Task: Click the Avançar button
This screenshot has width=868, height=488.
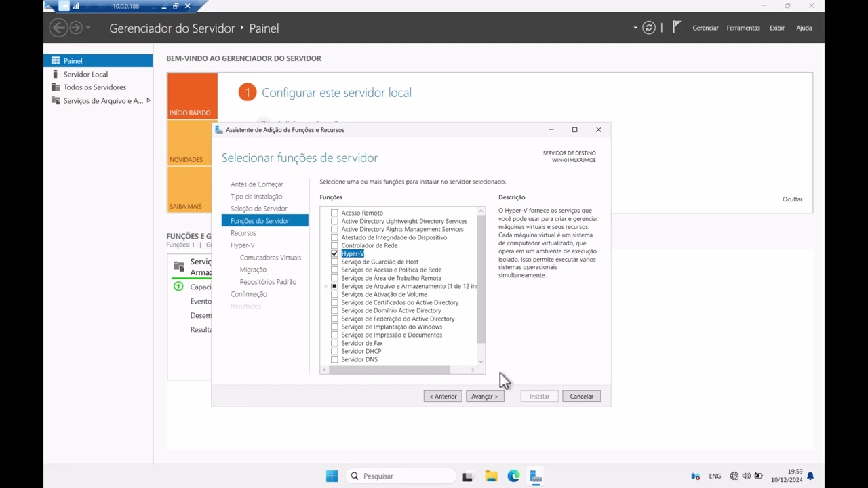Action: click(485, 396)
